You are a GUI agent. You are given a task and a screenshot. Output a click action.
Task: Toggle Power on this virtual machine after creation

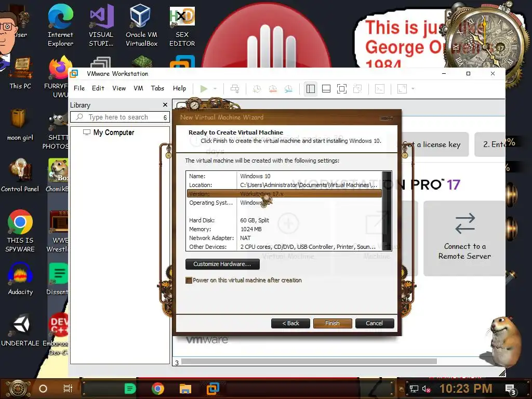(189, 280)
